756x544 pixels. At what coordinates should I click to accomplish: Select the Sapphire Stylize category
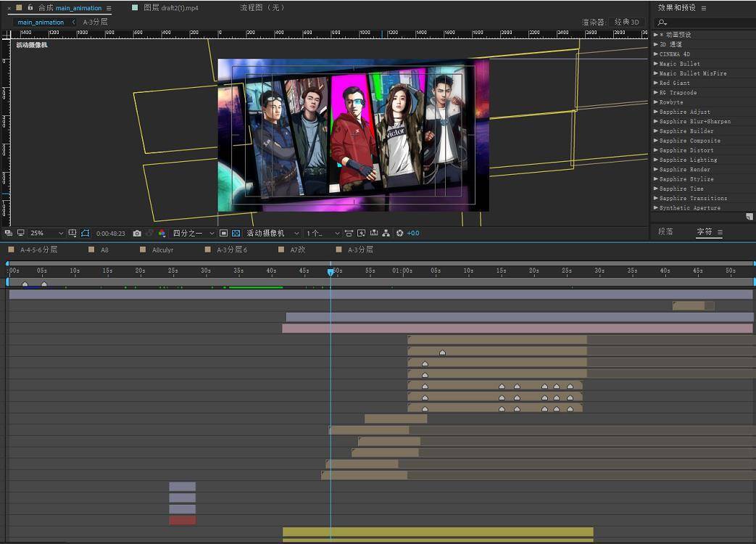[686, 179]
